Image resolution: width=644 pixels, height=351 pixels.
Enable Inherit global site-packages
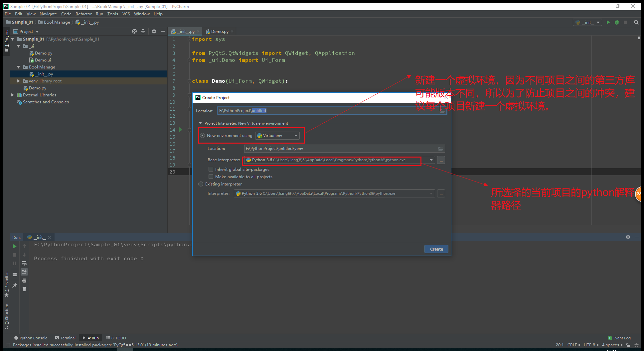click(x=211, y=170)
